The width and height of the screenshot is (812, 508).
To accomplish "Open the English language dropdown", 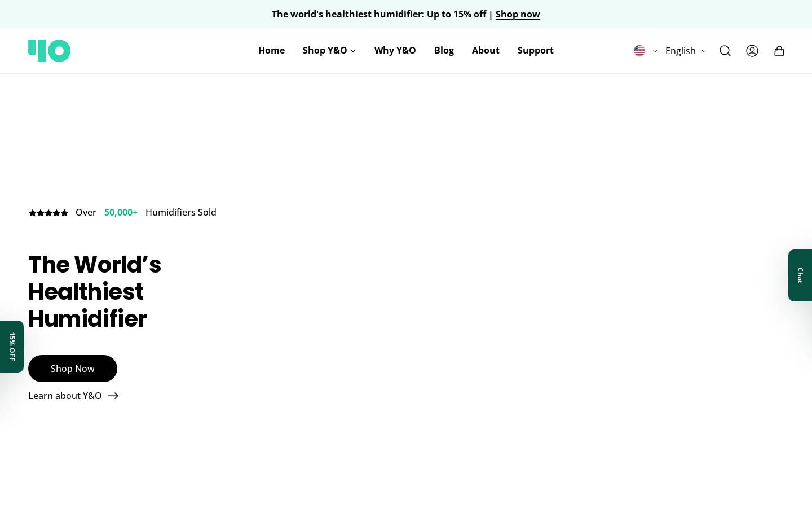I will (686, 51).
